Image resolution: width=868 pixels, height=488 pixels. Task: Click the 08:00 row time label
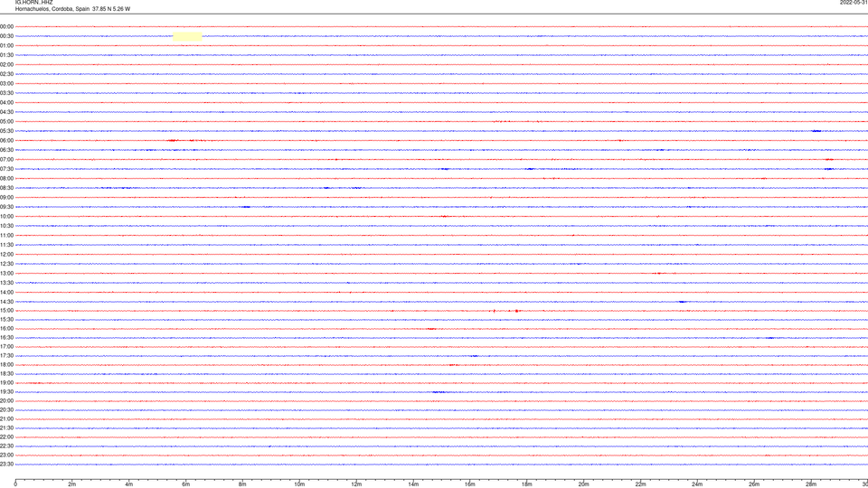[6, 179]
